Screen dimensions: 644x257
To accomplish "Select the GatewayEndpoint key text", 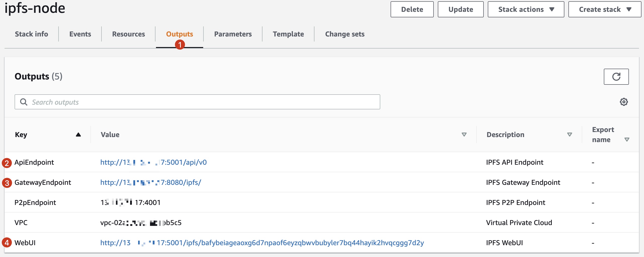I will 43,182.
